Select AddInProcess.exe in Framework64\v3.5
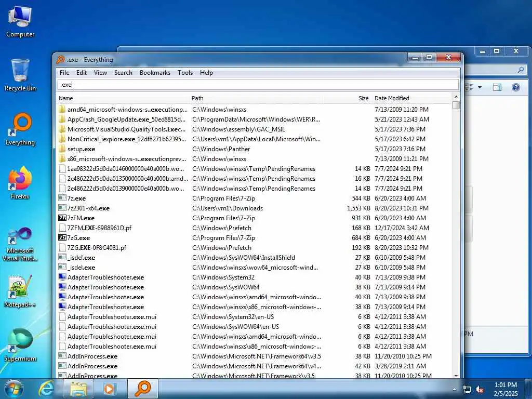Viewport: 532px width, 399px height. coord(255,356)
